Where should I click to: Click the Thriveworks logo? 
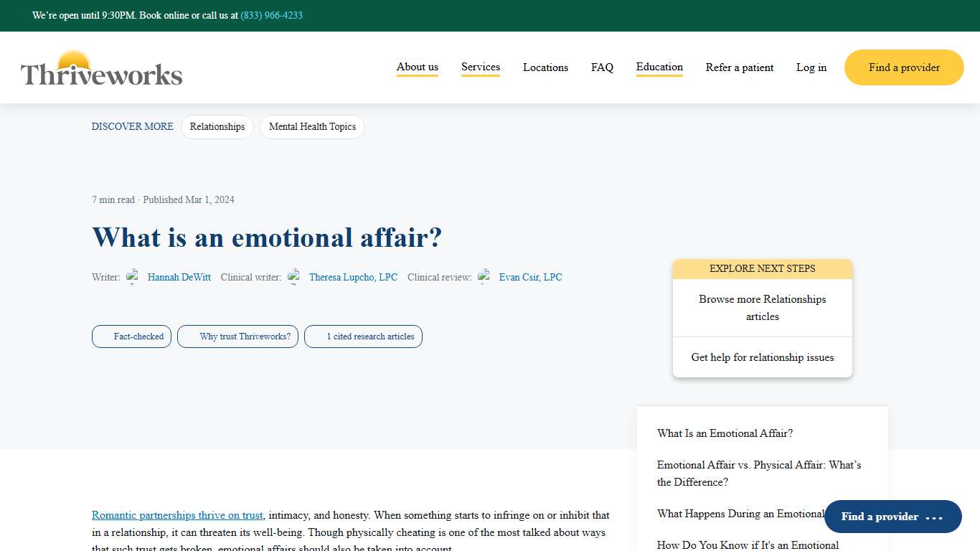[100, 67]
